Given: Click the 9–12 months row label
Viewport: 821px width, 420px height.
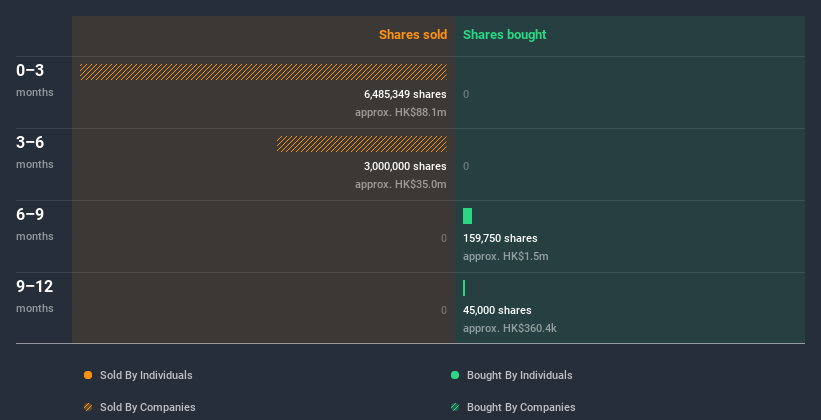Looking at the screenshot, I should point(35,296).
